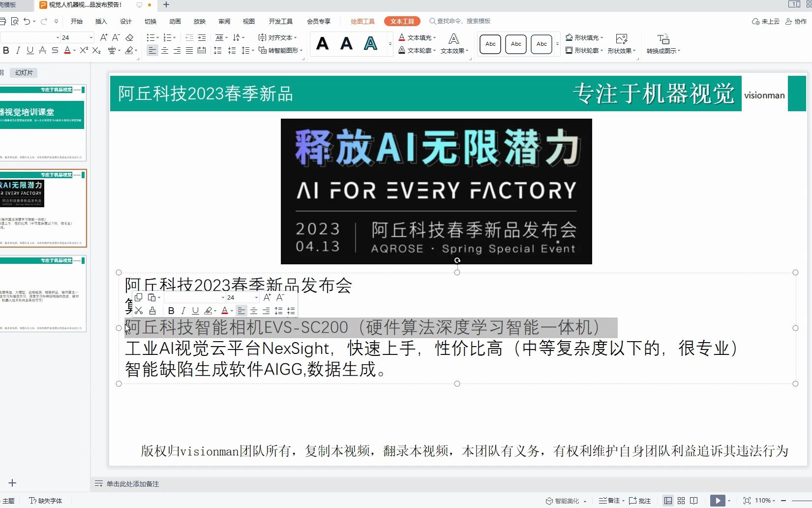Switch to slide sorter view icon
This screenshot has height=508, width=812.
tap(681, 501)
